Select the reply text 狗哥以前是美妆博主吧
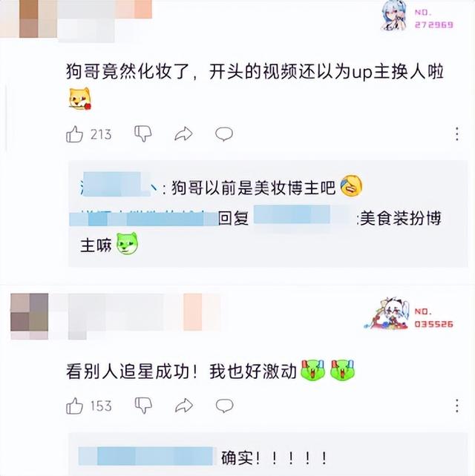 coord(253,187)
